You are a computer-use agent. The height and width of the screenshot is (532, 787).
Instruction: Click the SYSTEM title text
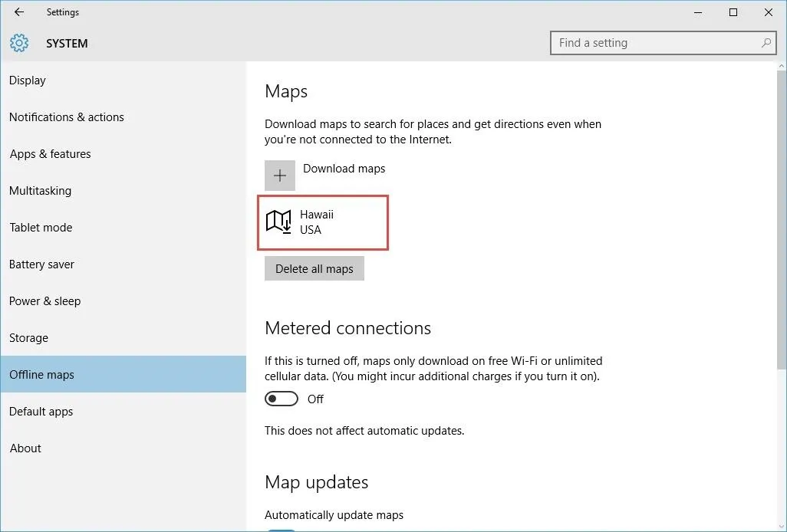67,44
